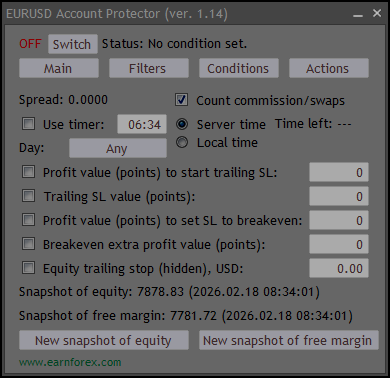Open the www.earnforex.com link
This screenshot has height=378, width=390.
pos(70,362)
